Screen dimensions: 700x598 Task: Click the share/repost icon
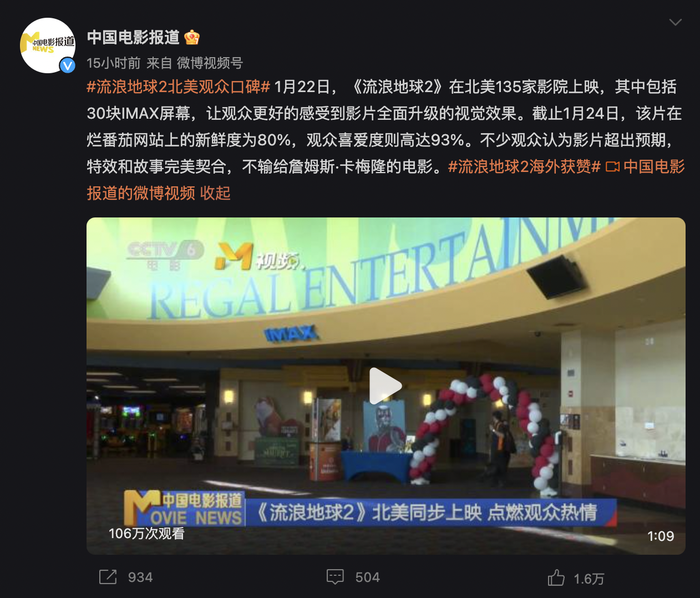pos(108,577)
